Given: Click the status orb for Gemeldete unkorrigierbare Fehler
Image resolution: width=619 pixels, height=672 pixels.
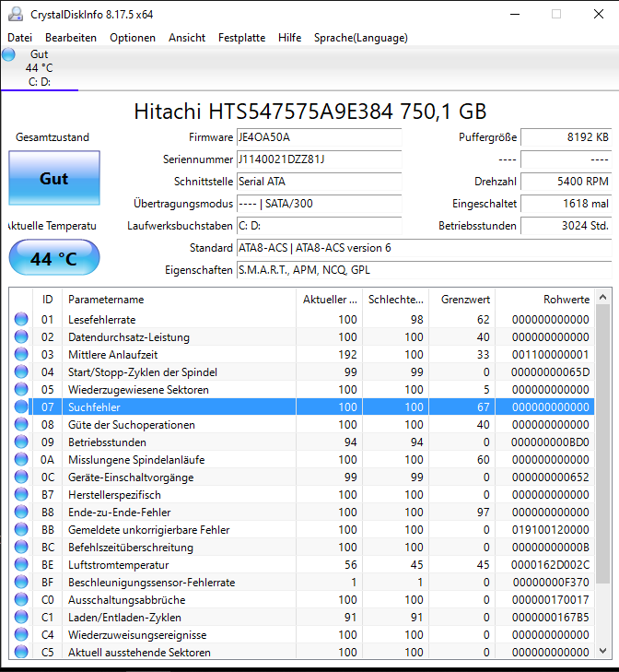Looking at the screenshot, I should [21, 530].
